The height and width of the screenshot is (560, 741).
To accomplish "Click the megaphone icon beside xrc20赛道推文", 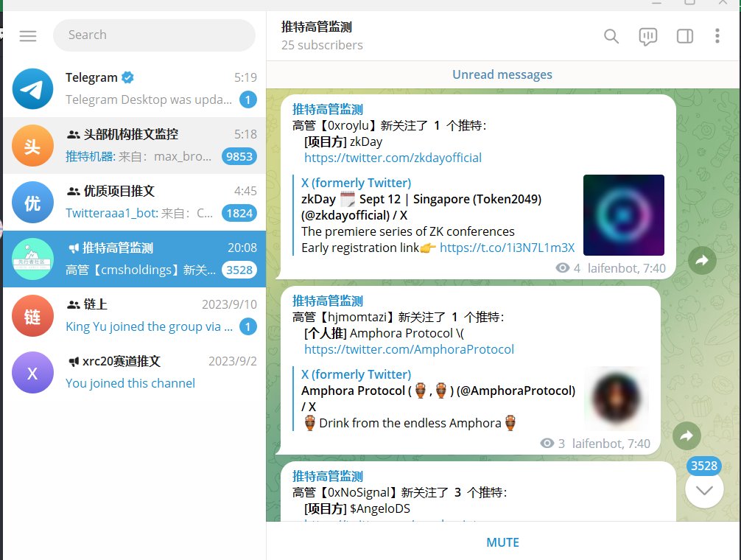I will click(x=74, y=362).
